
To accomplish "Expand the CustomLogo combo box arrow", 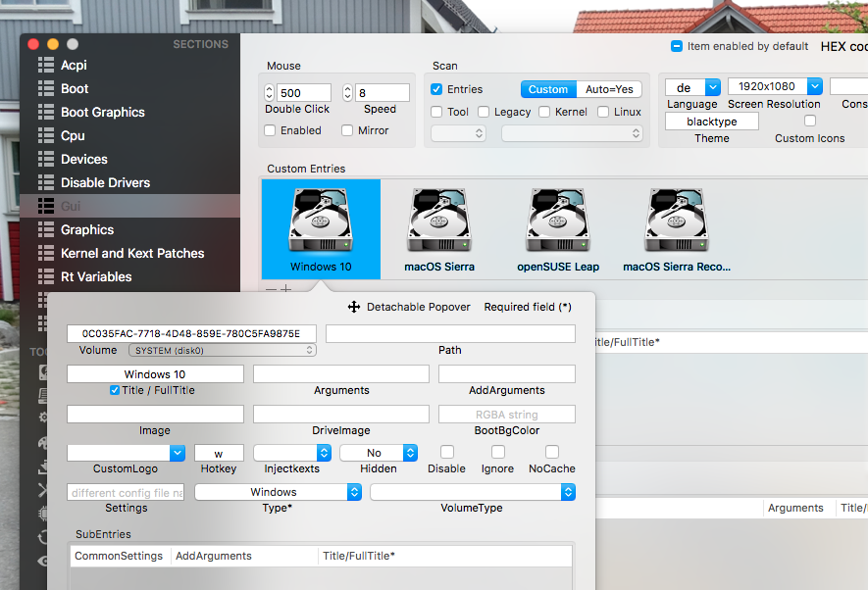I will 178,453.
